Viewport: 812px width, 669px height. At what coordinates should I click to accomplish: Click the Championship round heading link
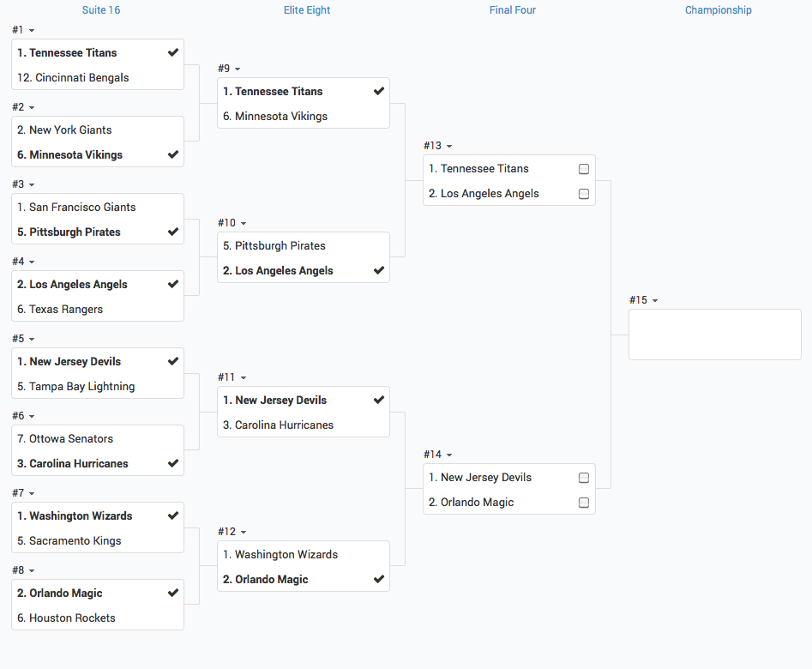[x=718, y=10]
